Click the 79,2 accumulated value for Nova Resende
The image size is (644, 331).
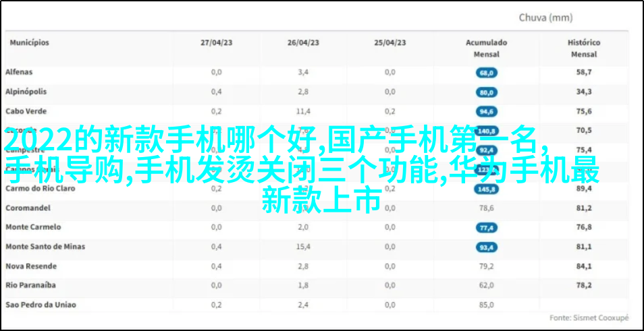[487, 266]
